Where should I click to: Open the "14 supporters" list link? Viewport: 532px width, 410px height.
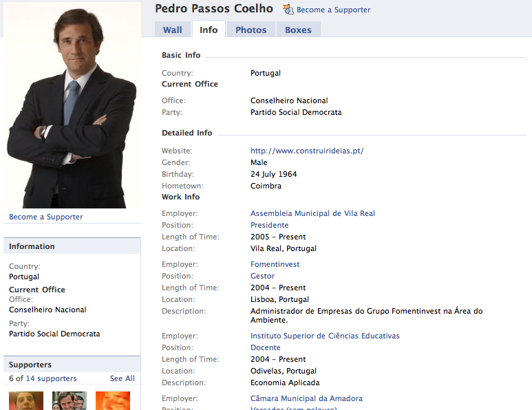click(52, 379)
